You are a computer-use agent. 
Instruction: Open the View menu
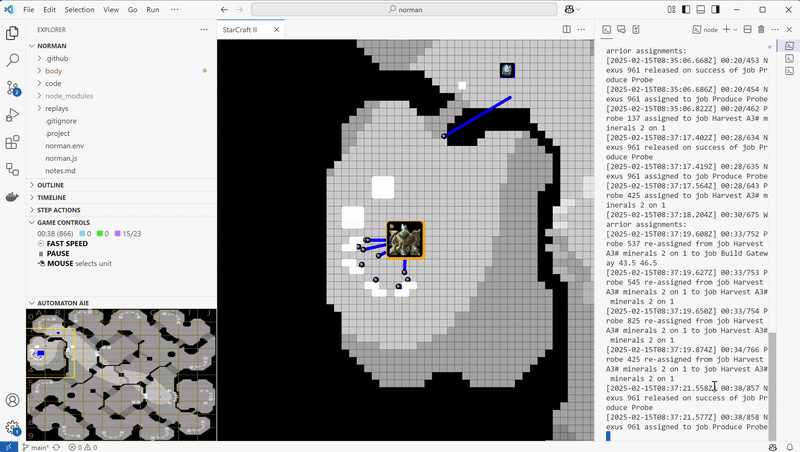(x=111, y=9)
